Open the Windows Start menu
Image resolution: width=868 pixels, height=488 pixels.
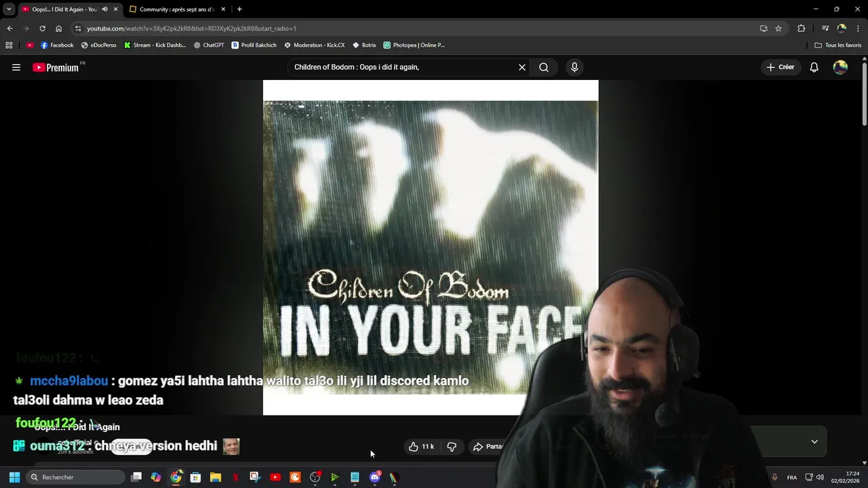click(x=14, y=477)
